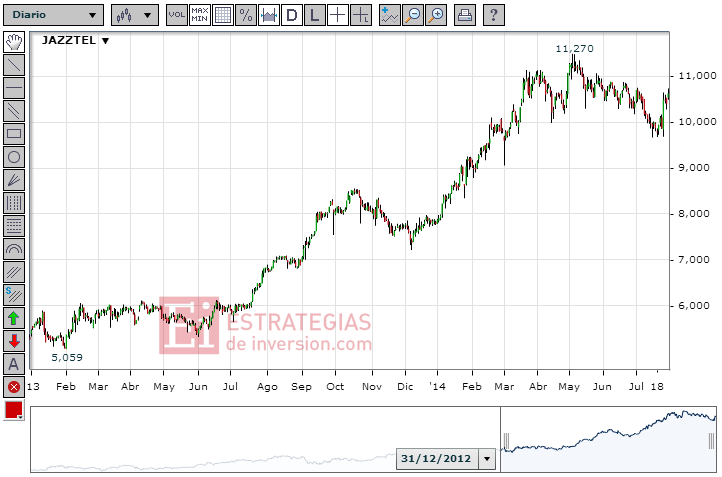This screenshot has height=477, width=722.
Task: Switch to percentage scale
Action: pos(246,15)
